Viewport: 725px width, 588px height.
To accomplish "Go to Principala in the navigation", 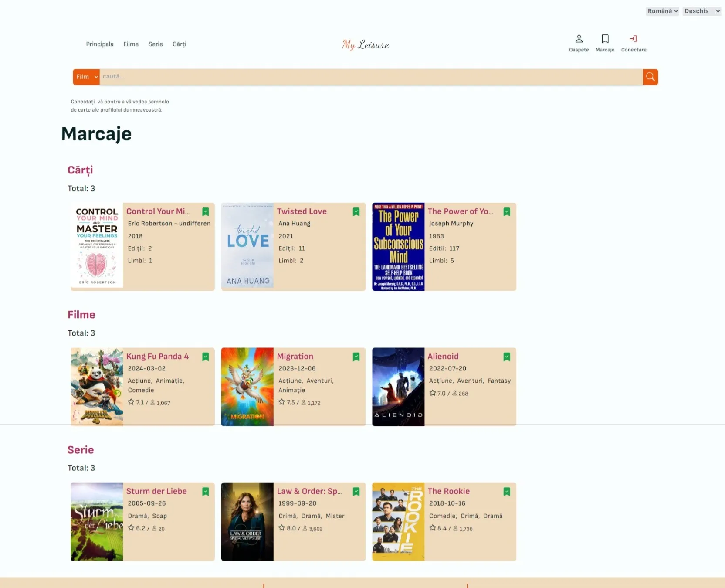I will [x=100, y=44].
